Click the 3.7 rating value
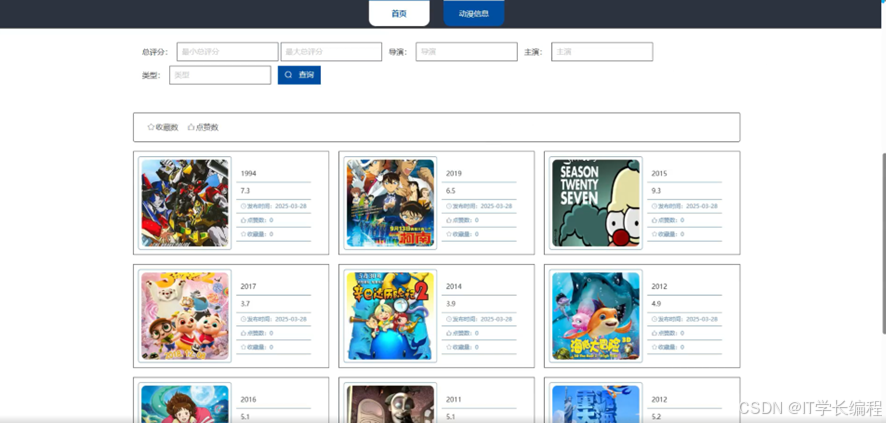886x423 pixels. click(245, 304)
